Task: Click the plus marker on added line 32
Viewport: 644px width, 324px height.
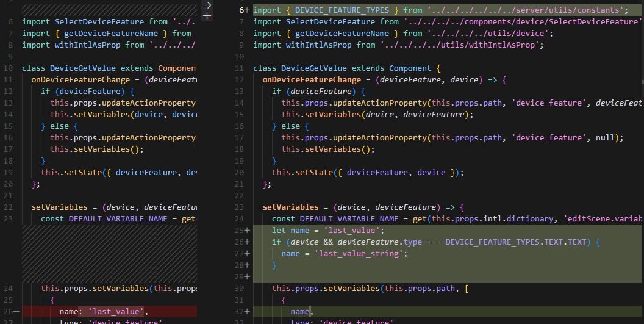Action: coord(246,312)
